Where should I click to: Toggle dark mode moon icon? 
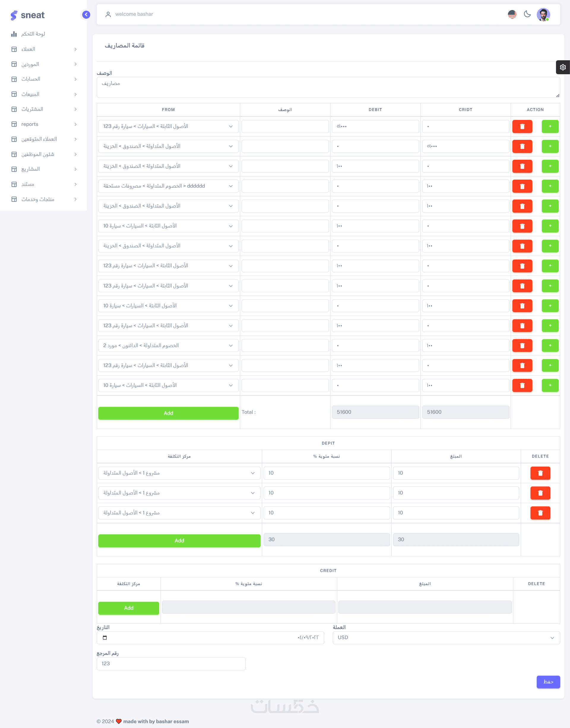coord(527,14)
